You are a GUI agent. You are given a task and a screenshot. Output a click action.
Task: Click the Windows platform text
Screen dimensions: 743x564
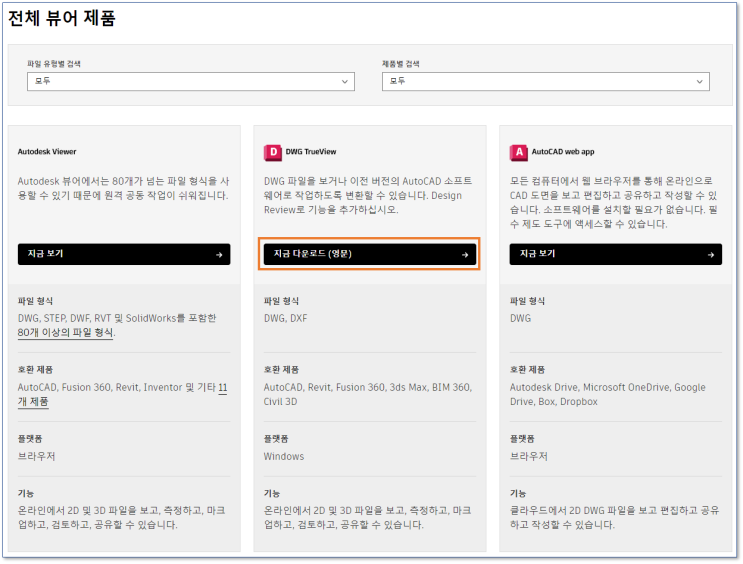pyautogui.click(x=284, y=456)
